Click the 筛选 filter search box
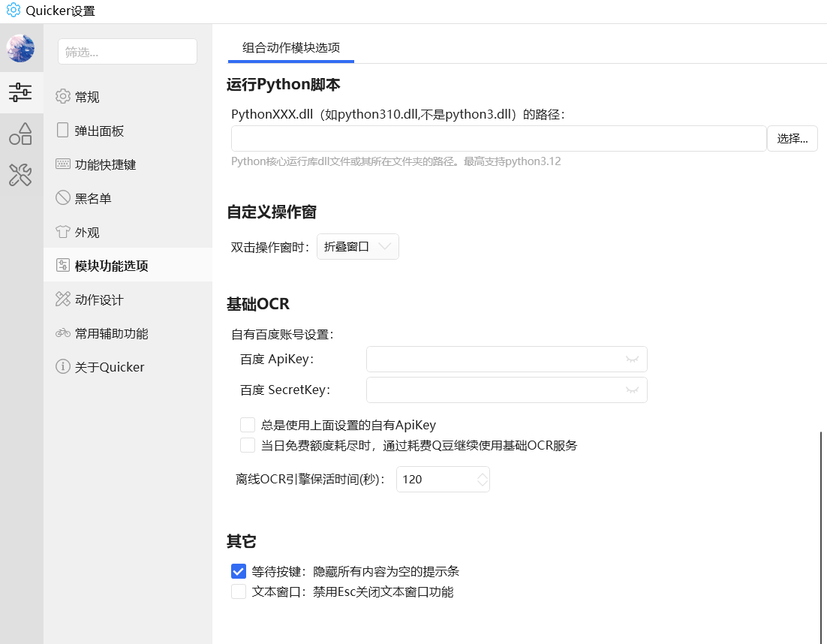 127,52
